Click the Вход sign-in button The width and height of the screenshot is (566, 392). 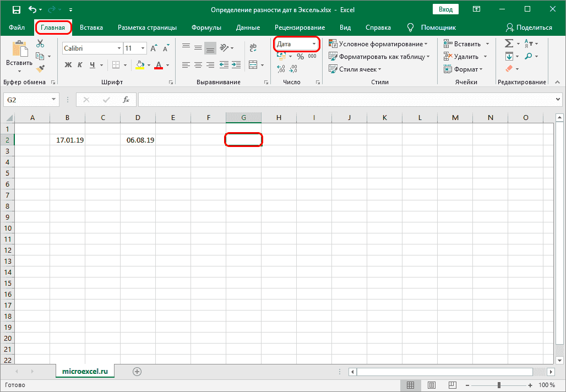coord(446,10)
